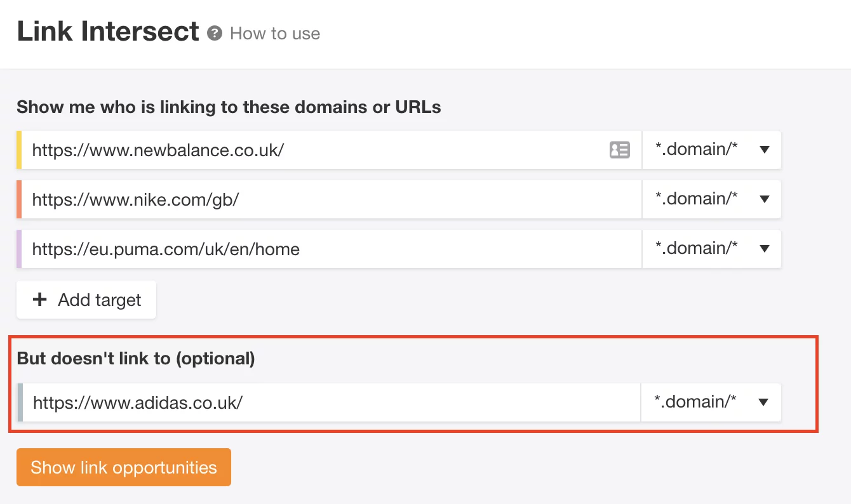This screenshot has width=851, height=504.
Task: Open the *.domain/* dropdown for adidas.co.uk
Action: pos(711,402)
